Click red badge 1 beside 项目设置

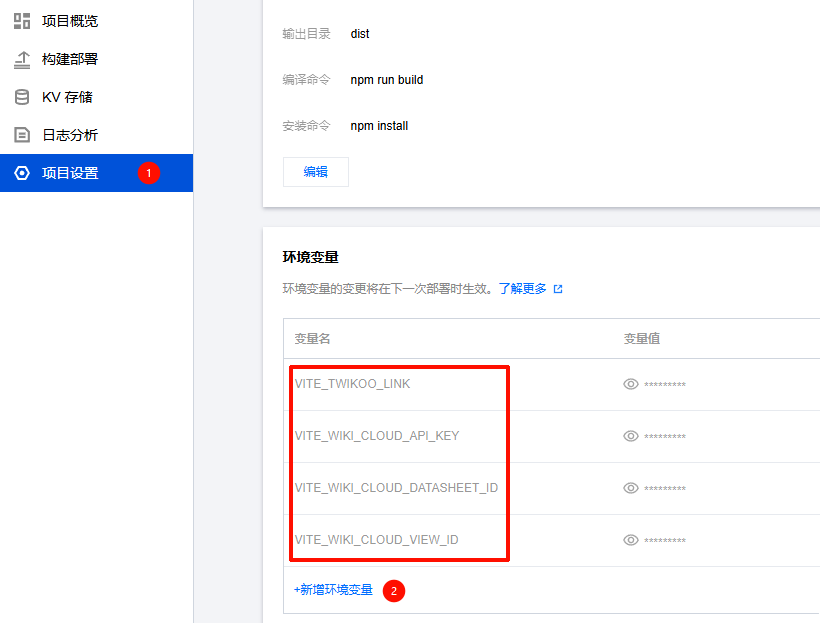(148, 173)
